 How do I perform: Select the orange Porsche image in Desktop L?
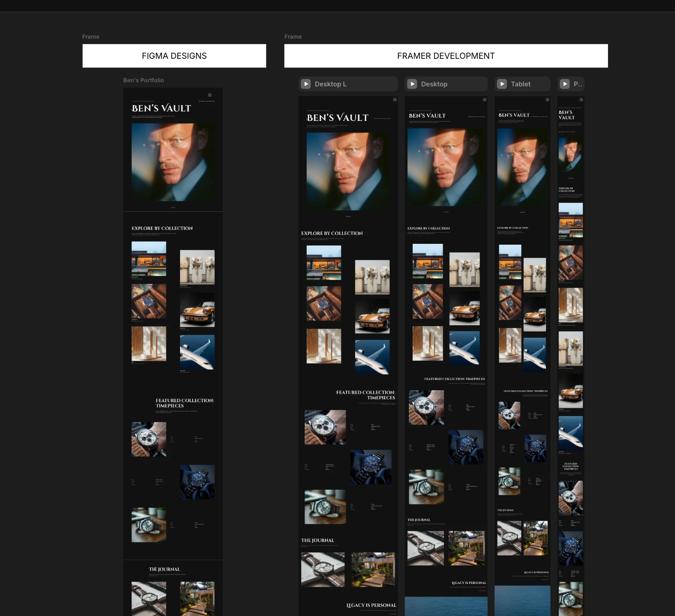pos(372,316)
